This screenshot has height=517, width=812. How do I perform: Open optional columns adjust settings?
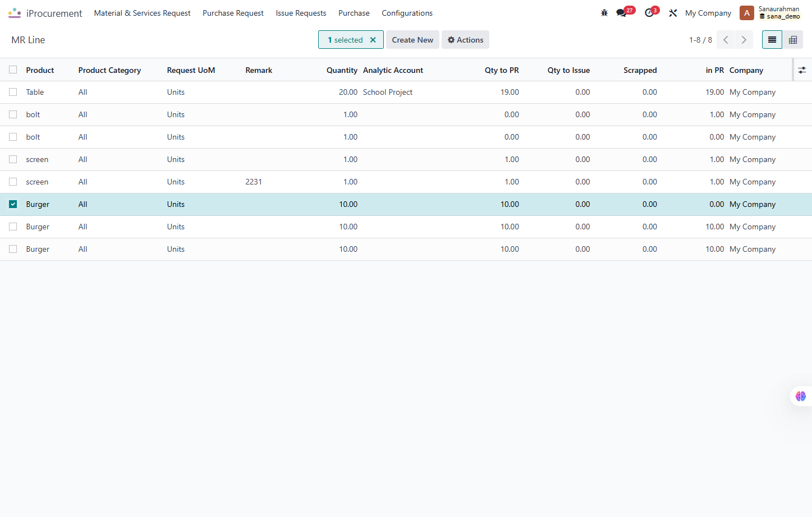[802, 70]
